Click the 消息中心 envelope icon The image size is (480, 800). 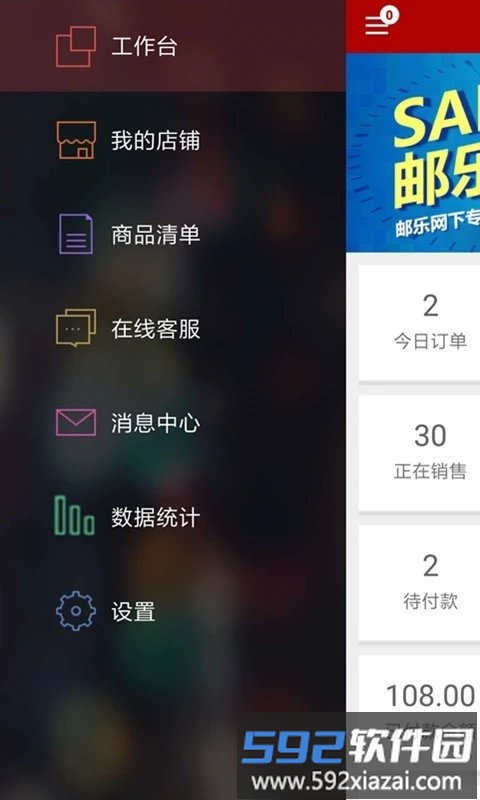75,422
